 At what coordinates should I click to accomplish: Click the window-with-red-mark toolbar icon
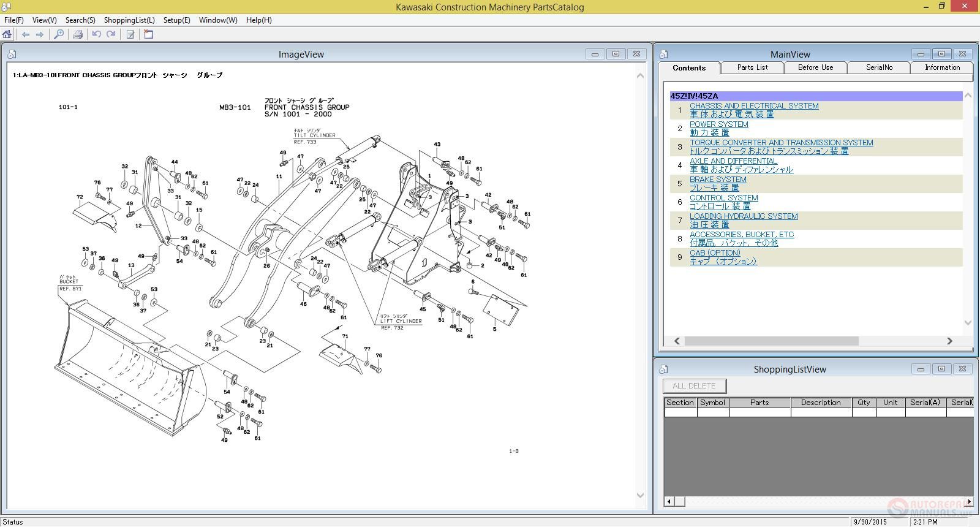149,34
